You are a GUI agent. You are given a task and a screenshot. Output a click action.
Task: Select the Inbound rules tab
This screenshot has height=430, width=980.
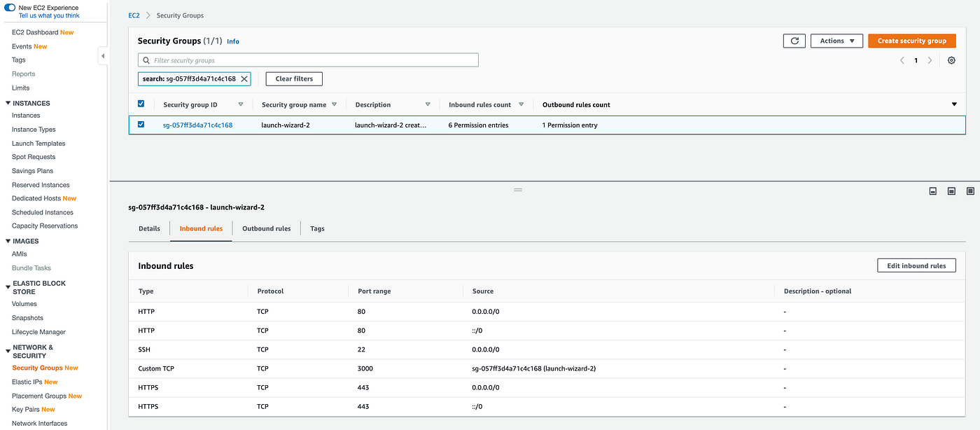pos(201,228)
